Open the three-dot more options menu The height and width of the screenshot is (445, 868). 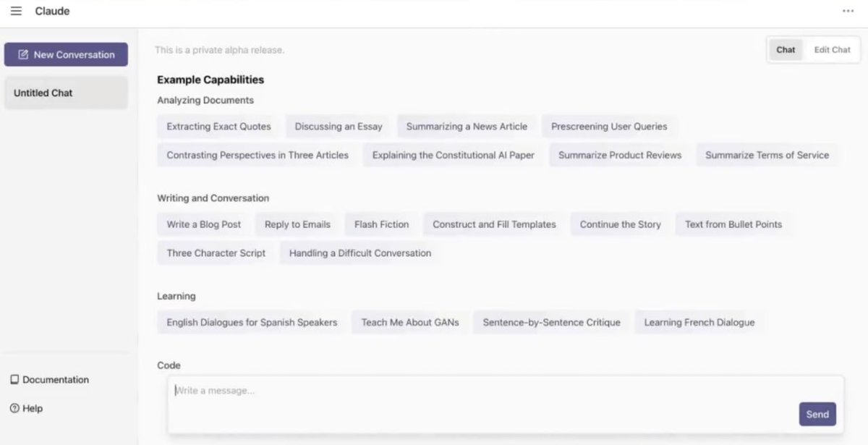848,11
